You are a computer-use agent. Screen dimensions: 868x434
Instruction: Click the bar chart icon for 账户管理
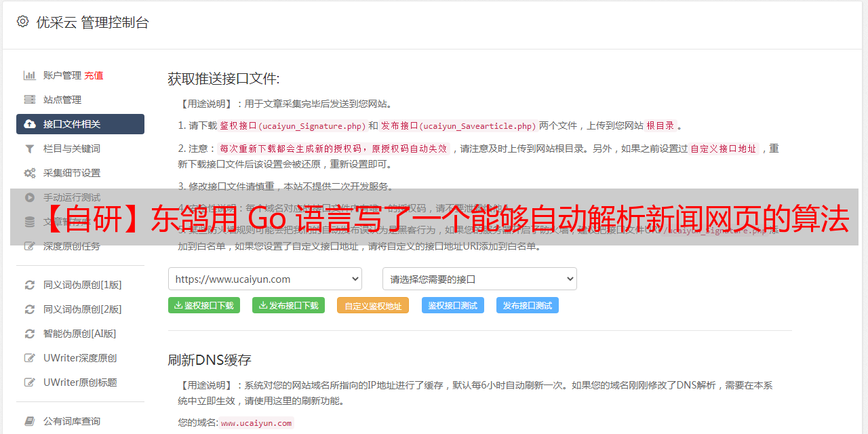point(30,75)
